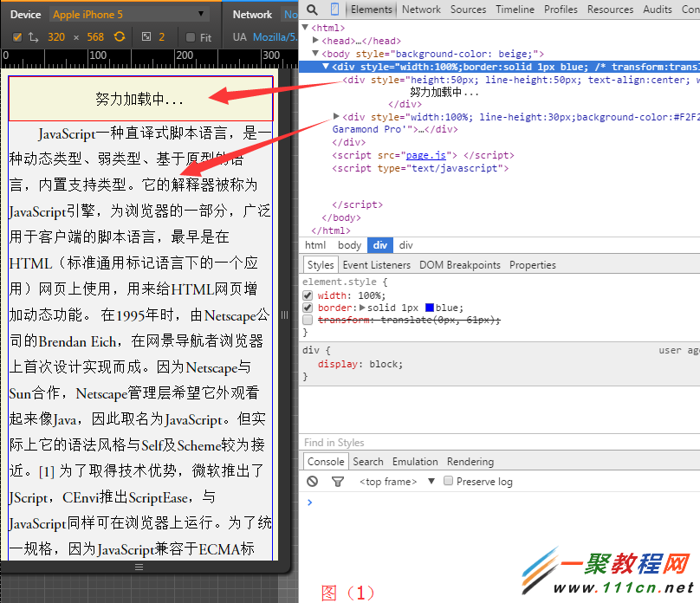The height and width of the screenshot is (603, 700).
Task: Uncheck the width: 100% style property
Action: pyautogui.click(x=308, y=295)
